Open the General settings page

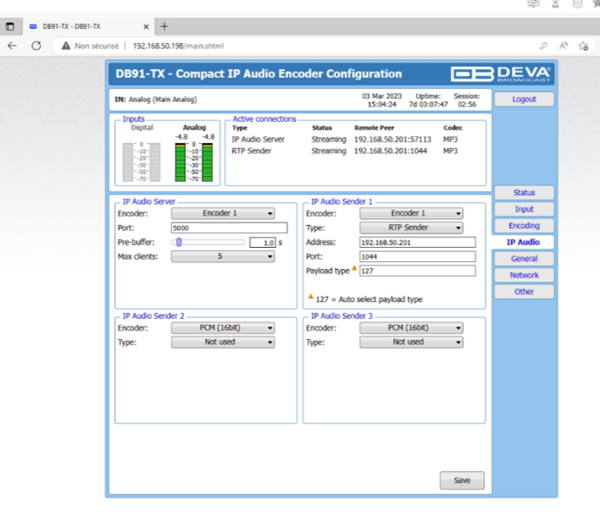pos(524,259)
